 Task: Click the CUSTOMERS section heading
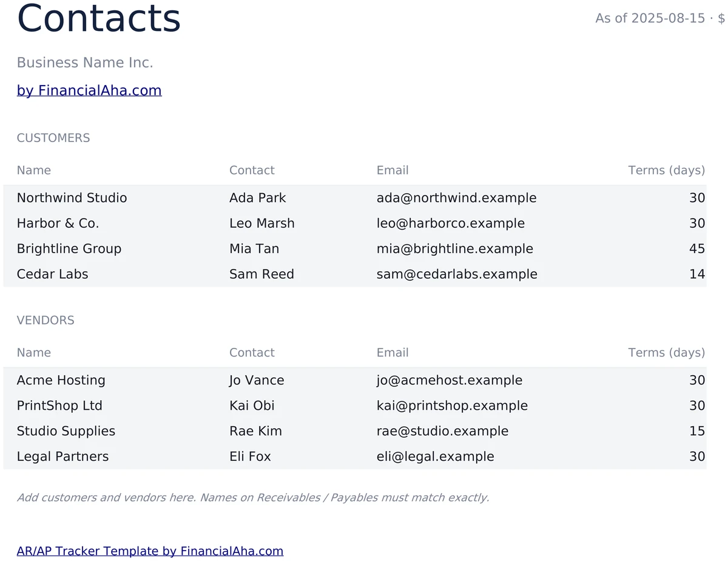coord(53,138)
